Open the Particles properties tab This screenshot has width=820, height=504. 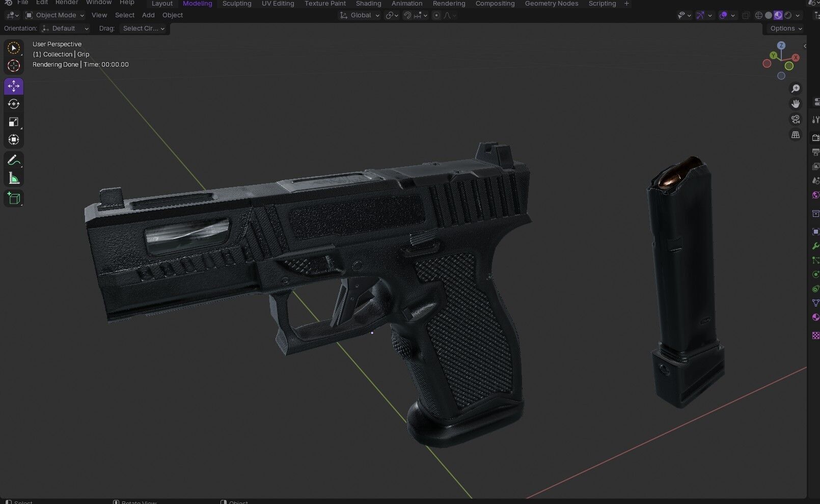tap(815, 260)
